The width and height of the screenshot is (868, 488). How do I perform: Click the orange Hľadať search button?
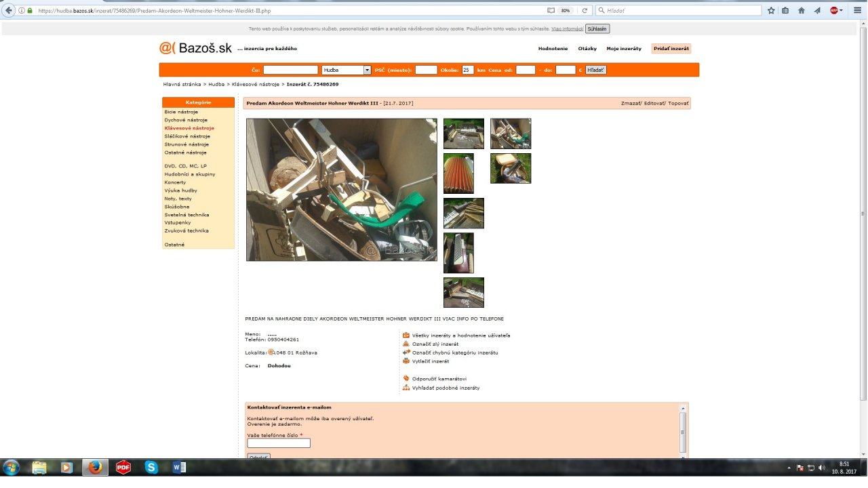click(595, 70)
